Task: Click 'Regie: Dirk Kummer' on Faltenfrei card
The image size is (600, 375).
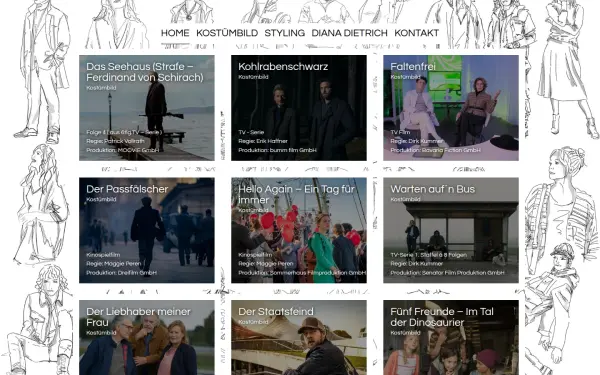Action: pos(416,141)
